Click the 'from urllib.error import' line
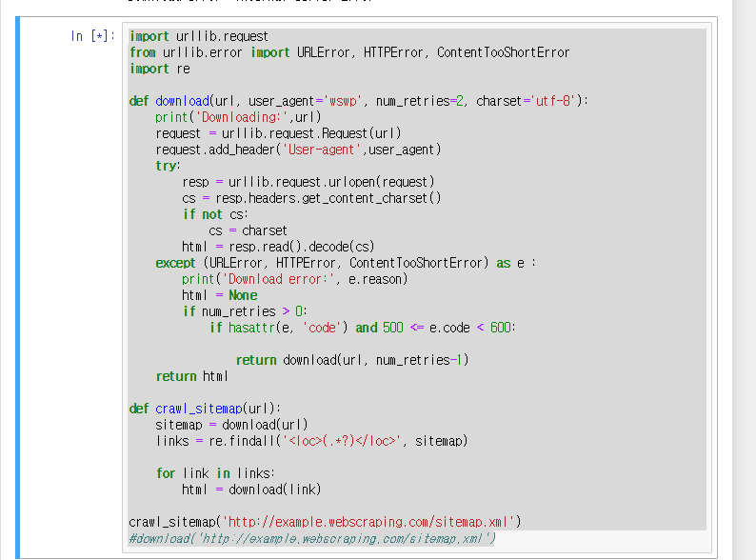This screenshot has height=560, width=756. tap(349, 52)
